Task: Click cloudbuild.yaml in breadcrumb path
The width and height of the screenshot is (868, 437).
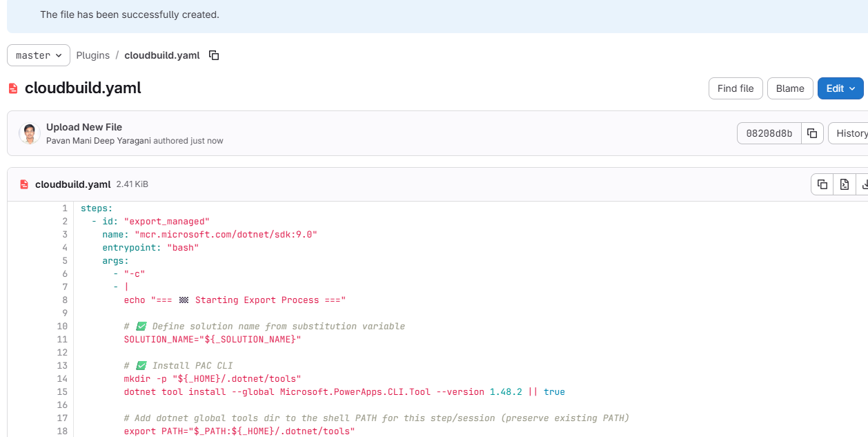Action: point(162,55)
